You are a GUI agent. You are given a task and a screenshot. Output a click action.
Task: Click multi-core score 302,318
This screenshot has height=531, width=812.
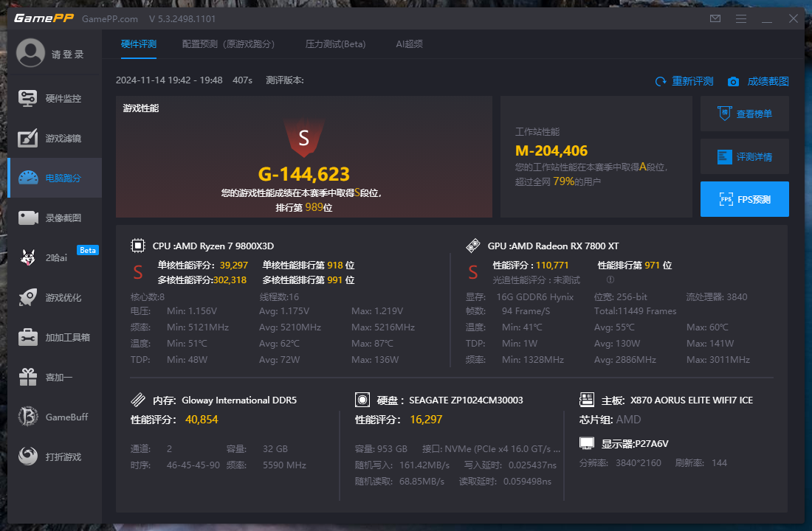pos(230,280)
